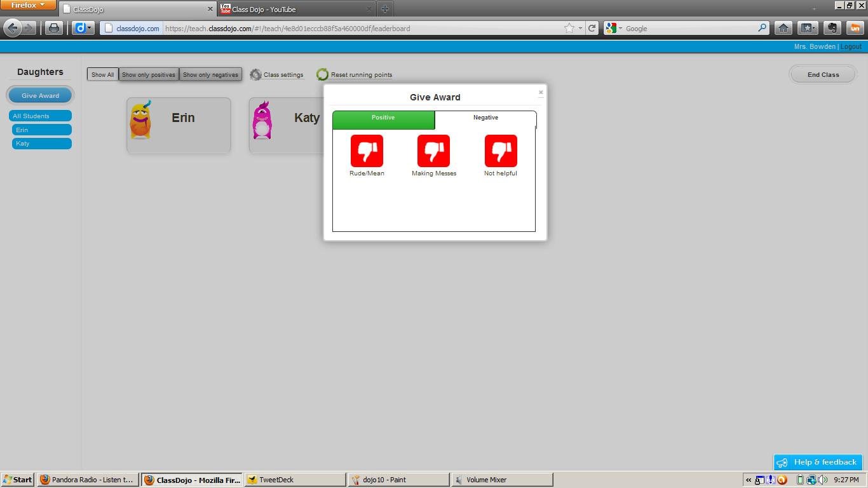
Task: Click the Give Award button
Action: (40, 95)
